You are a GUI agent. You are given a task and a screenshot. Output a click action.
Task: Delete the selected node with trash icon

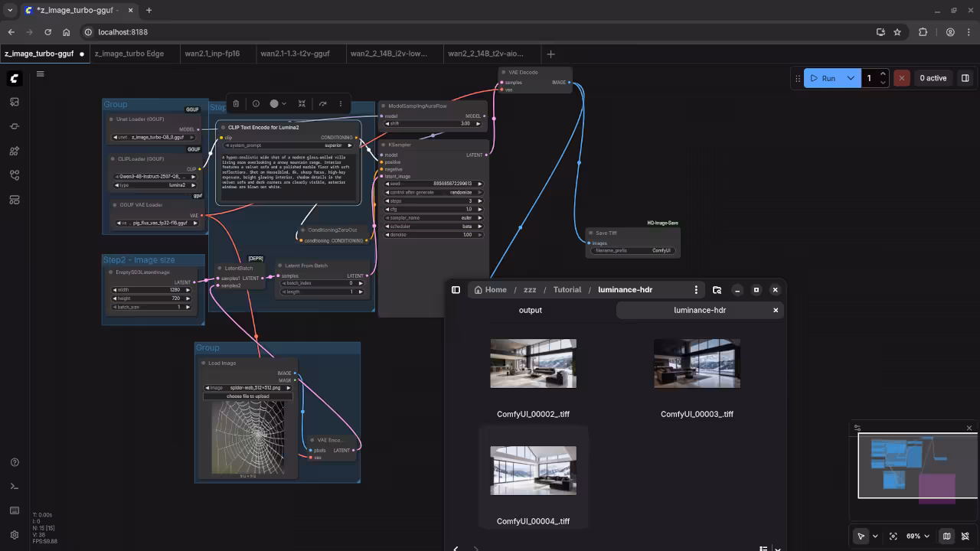pyautogui.click(x=236, y=104)
